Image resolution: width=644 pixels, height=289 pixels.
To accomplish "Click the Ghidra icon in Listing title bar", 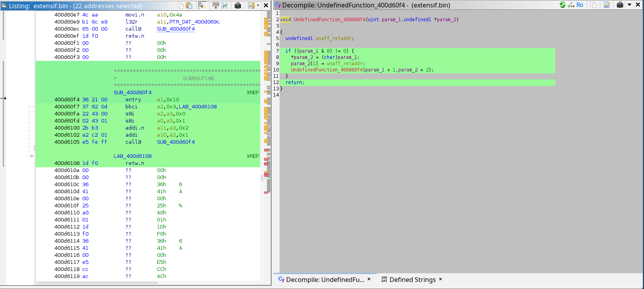I will click(4, 6).
